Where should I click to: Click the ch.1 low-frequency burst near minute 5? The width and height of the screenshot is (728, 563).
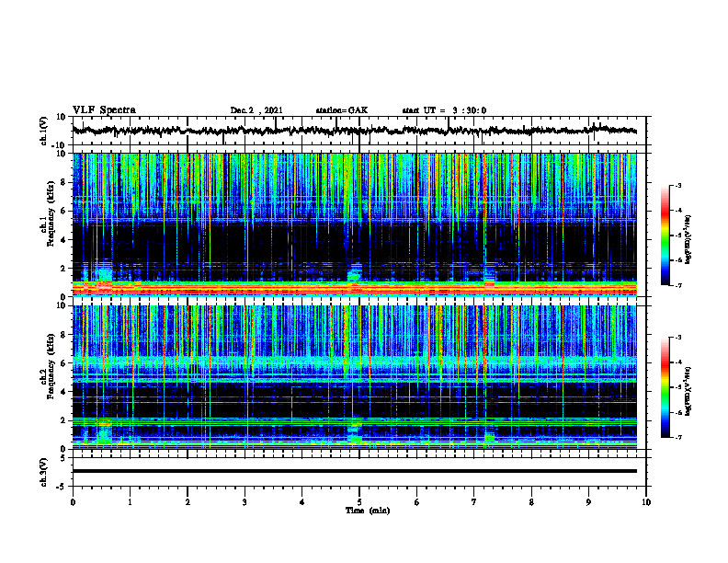click(355, 278)
